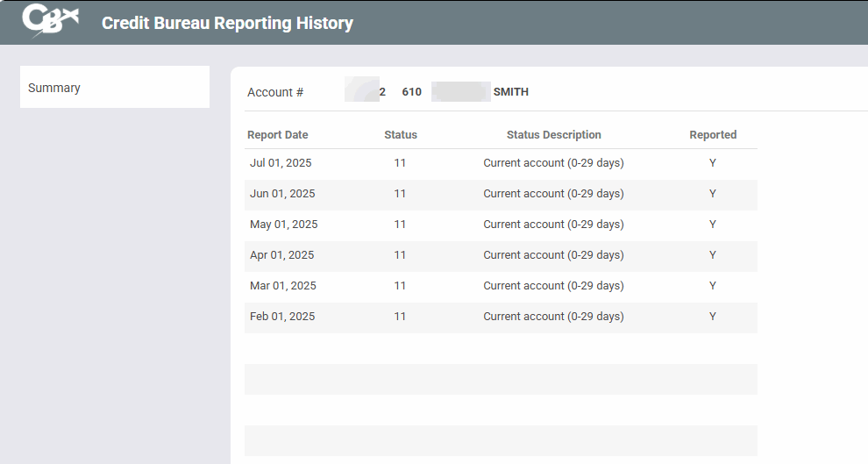This screenshot has height=464, width=868.
Task: Open the Summary sidebar item
Action: [54, 88]
